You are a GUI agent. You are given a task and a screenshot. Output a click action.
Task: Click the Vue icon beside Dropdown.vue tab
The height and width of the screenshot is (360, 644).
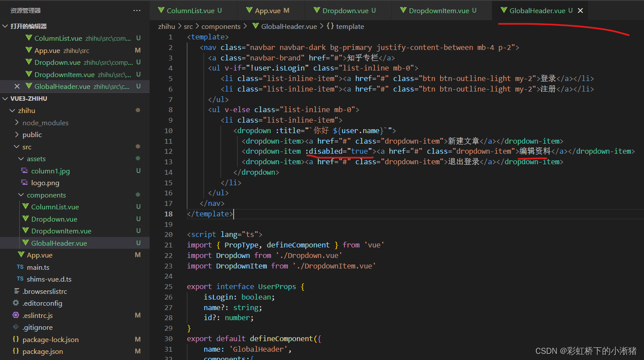[x=316, y=10]
